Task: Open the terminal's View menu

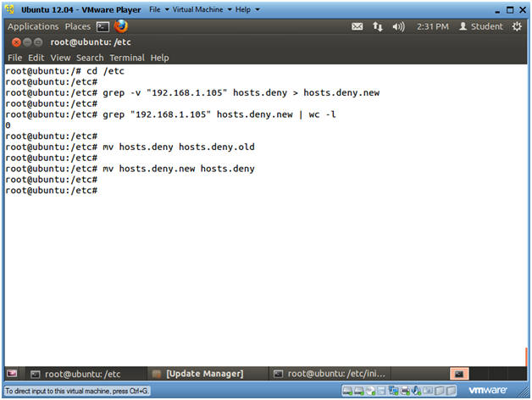Action: click(60, 58)
